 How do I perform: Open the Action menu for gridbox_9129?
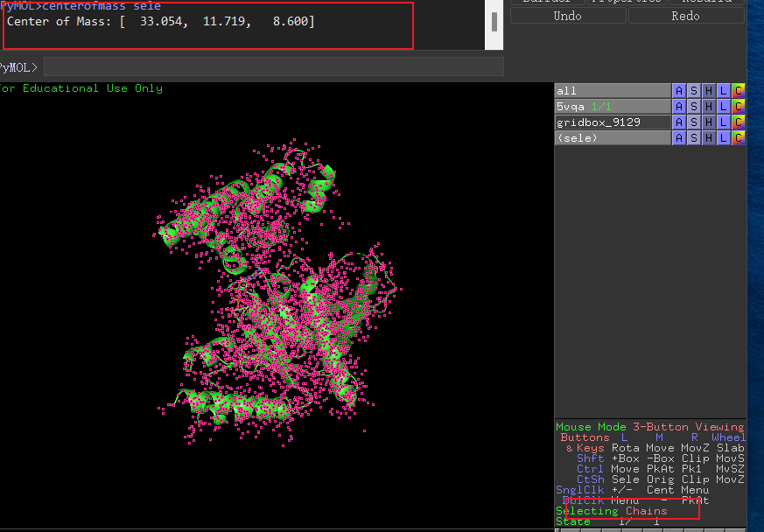tap(679, 122)
